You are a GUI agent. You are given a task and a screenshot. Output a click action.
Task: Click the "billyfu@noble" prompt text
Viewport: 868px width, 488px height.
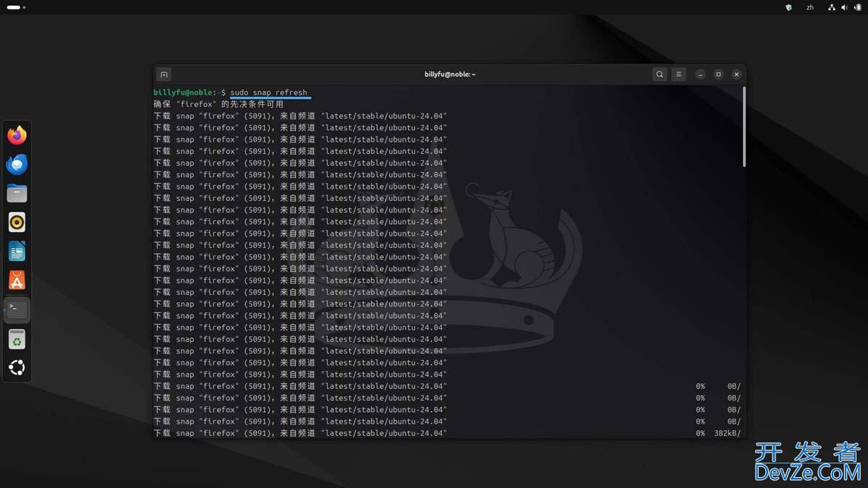(184, 93)
